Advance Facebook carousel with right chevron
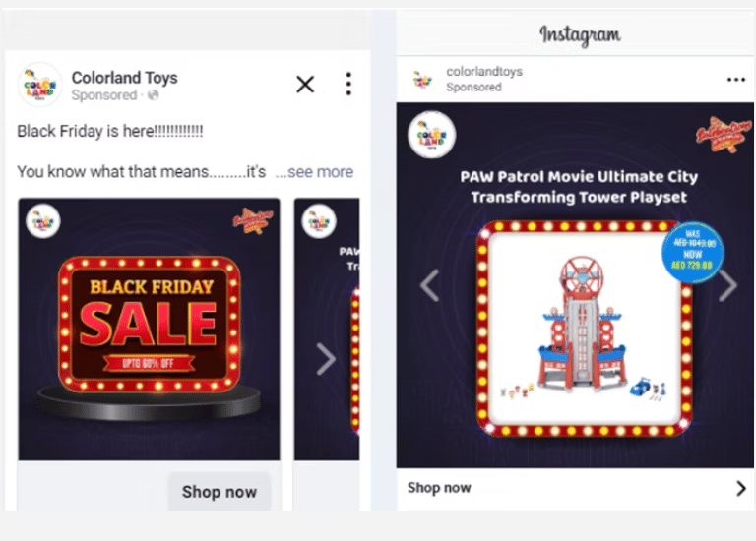The height and width of the screenshot is (541, 756). [327, 359]
